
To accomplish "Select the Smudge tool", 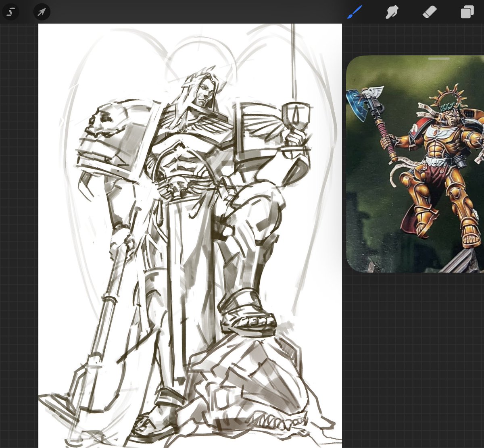I will coord(392,12).
